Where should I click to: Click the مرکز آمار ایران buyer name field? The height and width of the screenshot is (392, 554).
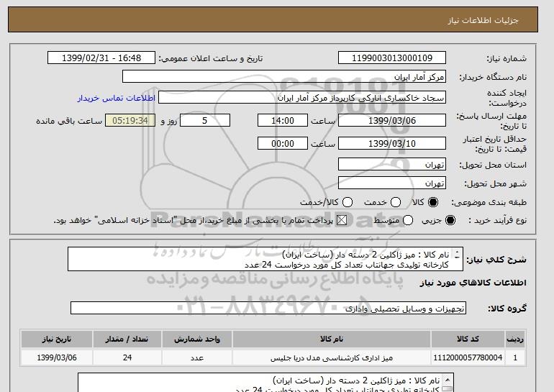coord(284,77)
